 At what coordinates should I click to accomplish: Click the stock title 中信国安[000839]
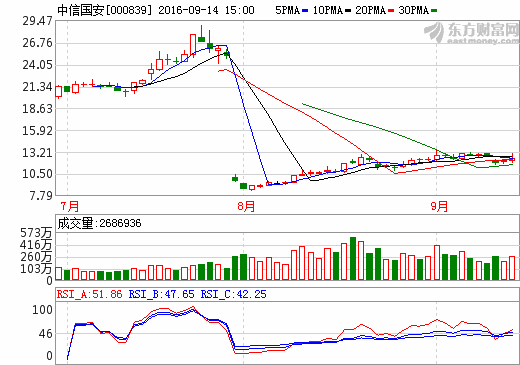[x=105, y=10]
